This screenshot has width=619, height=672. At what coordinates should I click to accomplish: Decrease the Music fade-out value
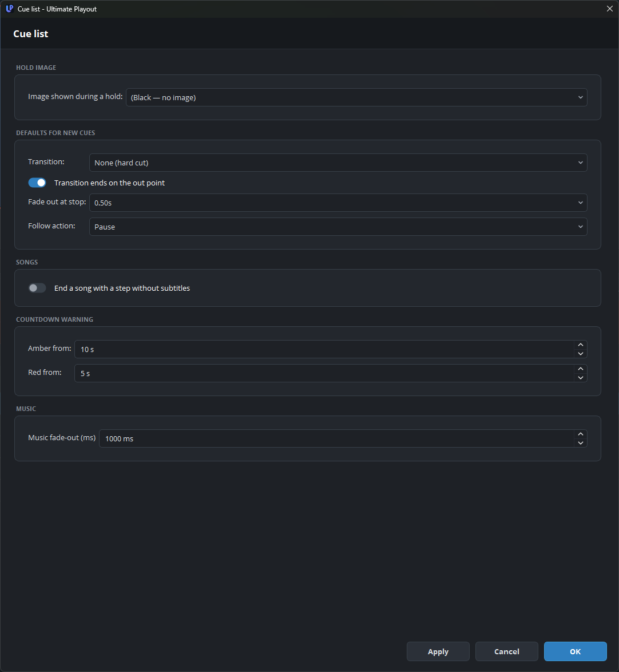coord(581,442)
